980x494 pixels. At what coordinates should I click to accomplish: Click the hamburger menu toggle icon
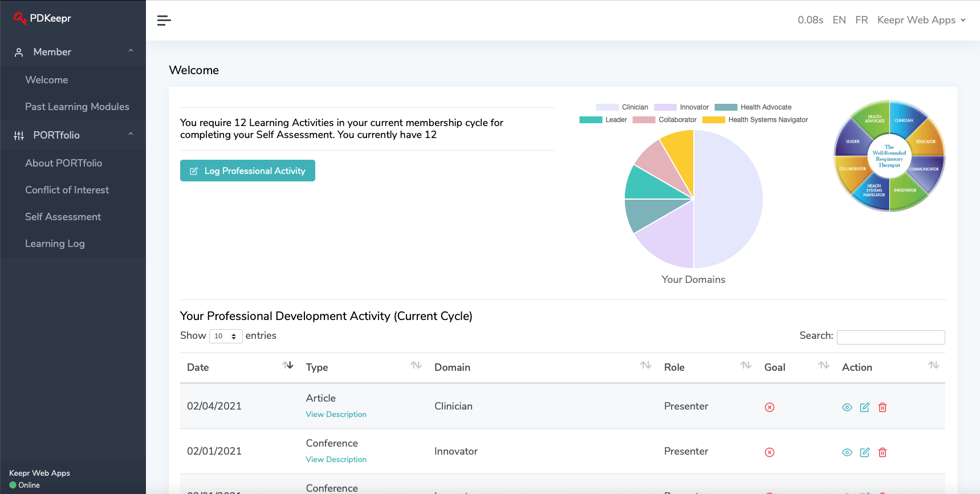pyautogui.click(x=164, y=21)
